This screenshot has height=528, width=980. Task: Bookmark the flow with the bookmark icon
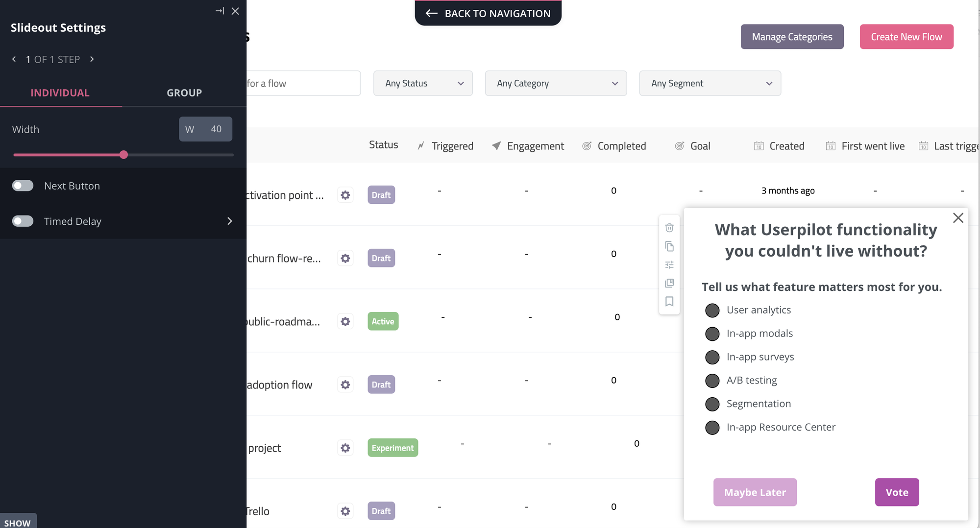[669, 301]
